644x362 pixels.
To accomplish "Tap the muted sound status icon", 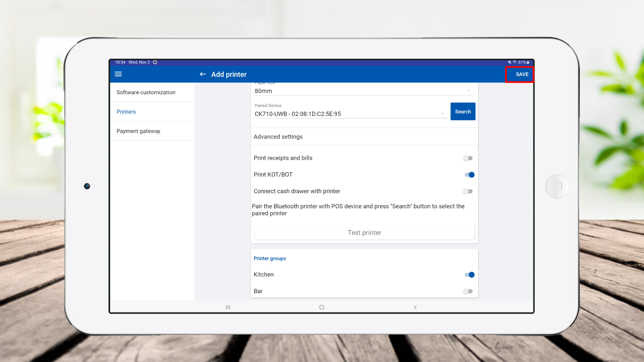I will tap(509, 62).
